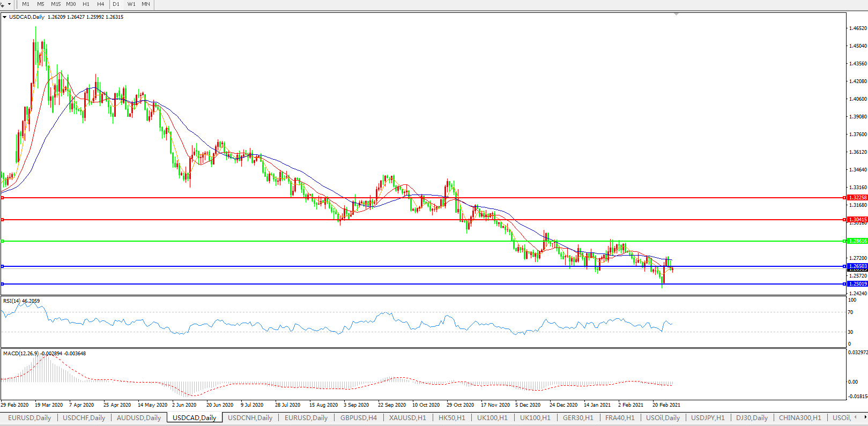The height and width of the screenshot is (426, 868).
Task: Choose the M15 timeframe
Action: (x=56, y=4)
